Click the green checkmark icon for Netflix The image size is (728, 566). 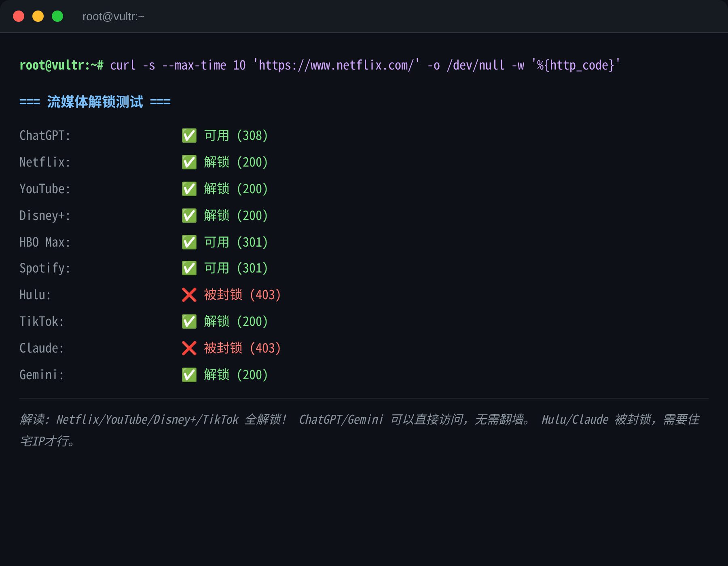[x=189, y=162]
